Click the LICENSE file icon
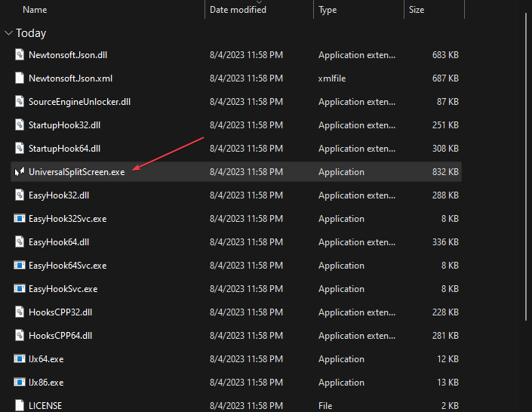The width and height of the screenshot is (532, 412). 20,406
